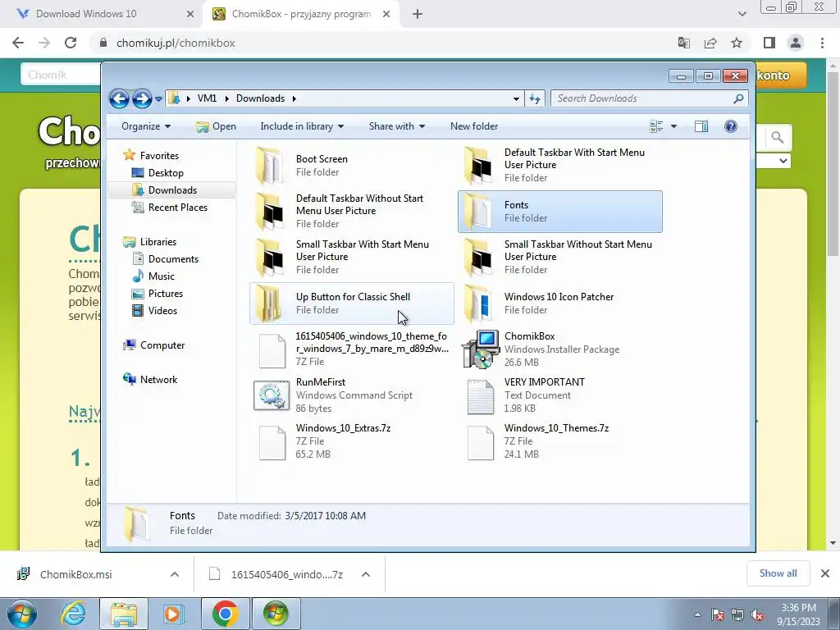Open Chrome side panel icon
This screenshot has height=630, width=840.
coord(769,43)
